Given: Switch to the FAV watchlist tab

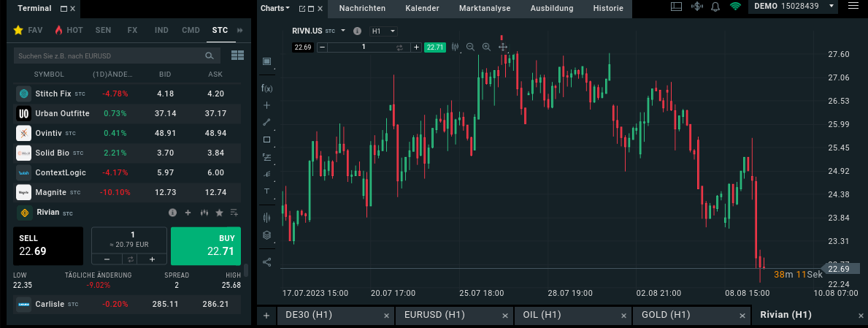Looking at the screenshot, I should coord(28,30).
